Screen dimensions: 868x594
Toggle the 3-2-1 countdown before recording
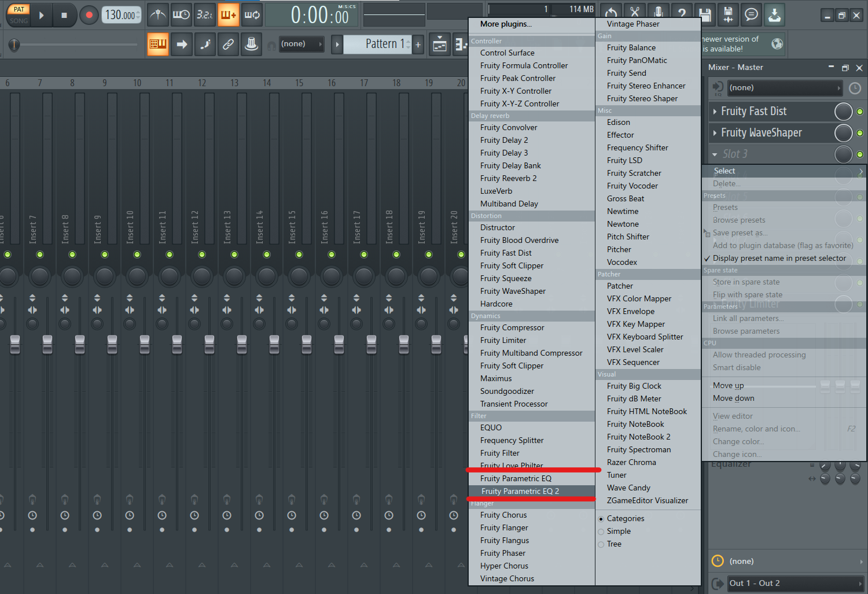point(204,14)
